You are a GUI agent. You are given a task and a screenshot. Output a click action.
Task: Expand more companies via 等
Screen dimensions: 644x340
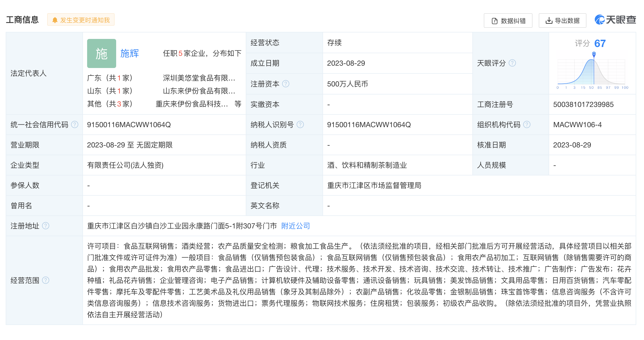click(x=238, y=104)
